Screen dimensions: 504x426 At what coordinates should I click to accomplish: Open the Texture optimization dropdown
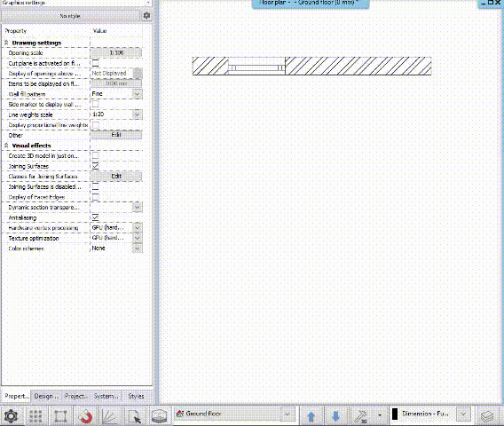138,238
